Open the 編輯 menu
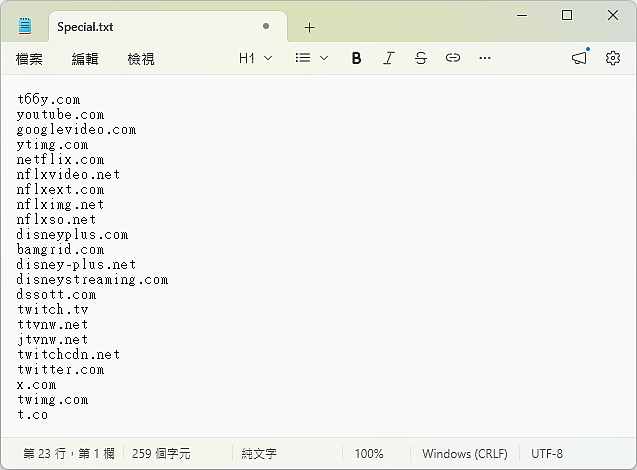 (x=85, y=59)
